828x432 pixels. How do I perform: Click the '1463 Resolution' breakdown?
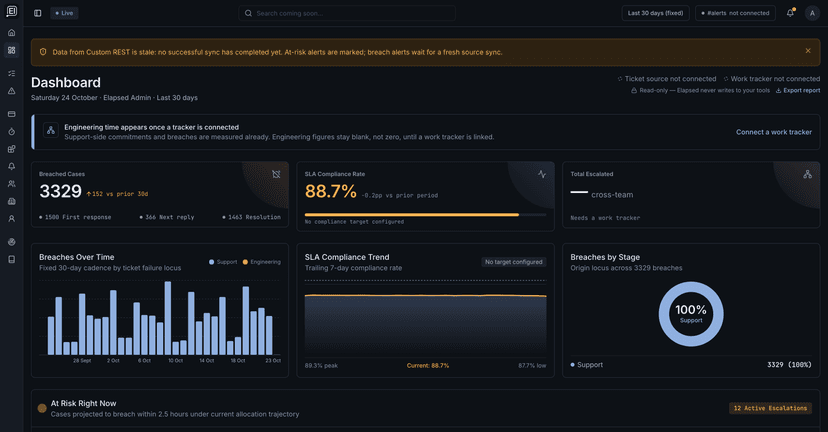(x=251, y=217)
